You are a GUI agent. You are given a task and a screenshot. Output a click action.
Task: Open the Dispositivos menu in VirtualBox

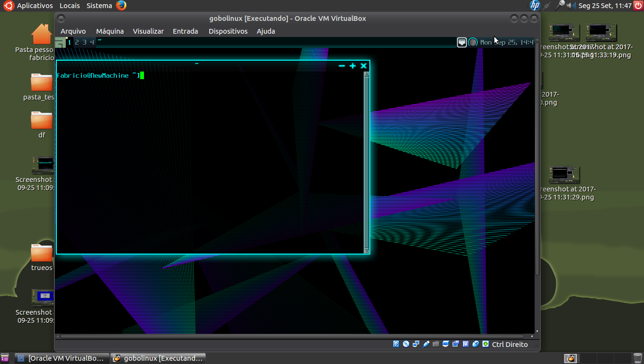(228, 31)
